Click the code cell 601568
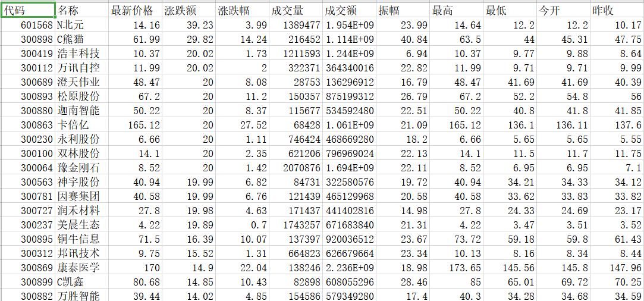Screen dimensions: 644x301 tap(29, 26)
